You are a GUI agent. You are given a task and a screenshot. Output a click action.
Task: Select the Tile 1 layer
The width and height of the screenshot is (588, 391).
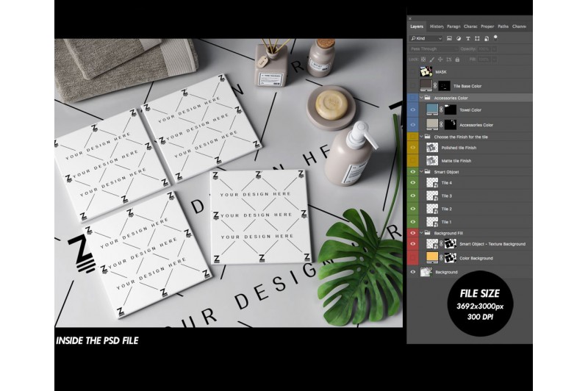click(x=447, y=221)
